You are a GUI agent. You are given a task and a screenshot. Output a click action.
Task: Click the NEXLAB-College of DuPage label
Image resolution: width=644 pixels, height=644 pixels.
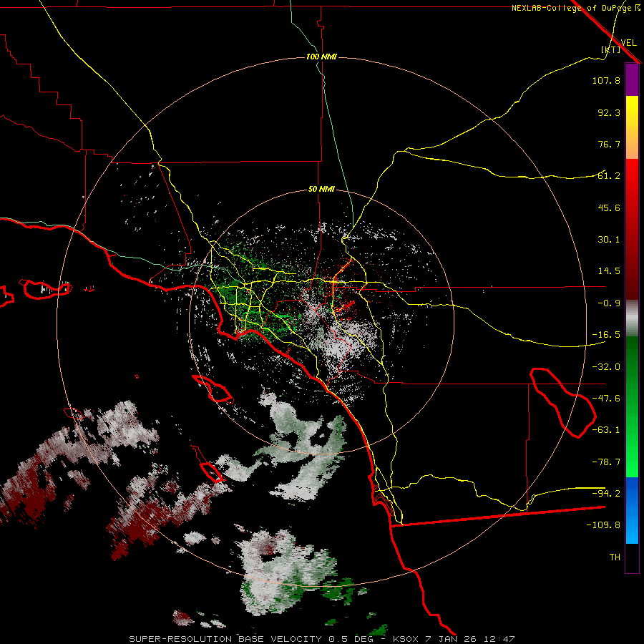point(576,8)
